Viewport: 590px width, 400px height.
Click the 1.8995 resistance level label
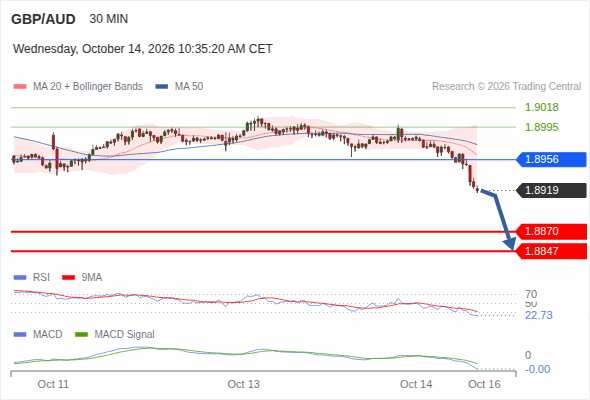[542, 127]
